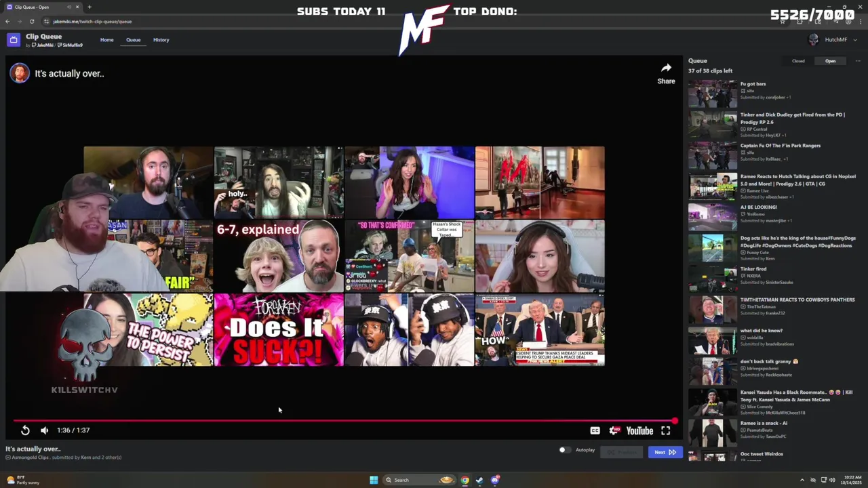Select the Queue tab
Viewport: 868px width, 488px height.
(133, 40)
